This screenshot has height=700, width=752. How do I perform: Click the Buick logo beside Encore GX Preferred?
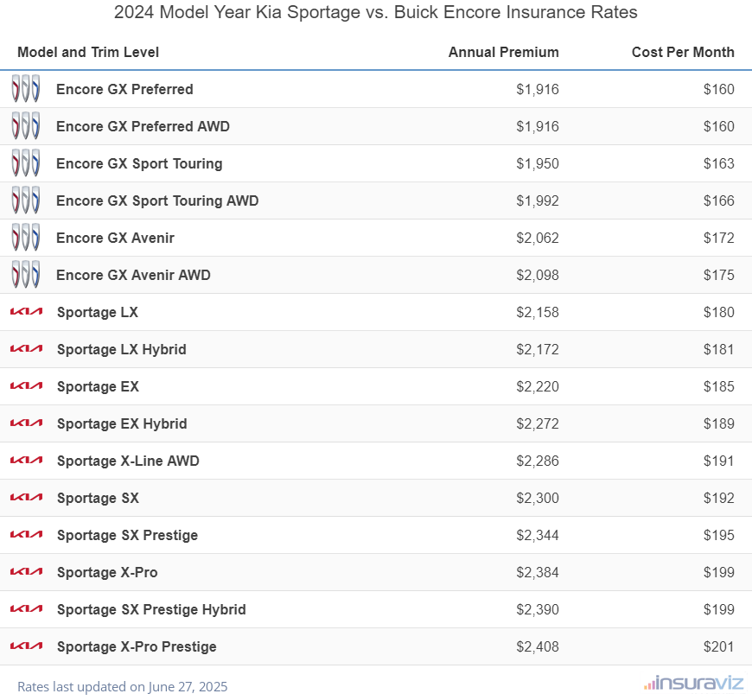pyautogui.click(x=26, y=89)
